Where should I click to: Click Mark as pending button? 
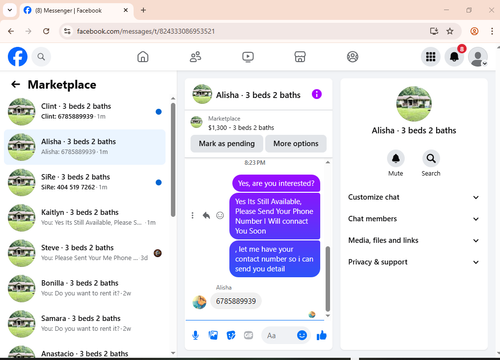pyautogui.click(x=227, y=144)
